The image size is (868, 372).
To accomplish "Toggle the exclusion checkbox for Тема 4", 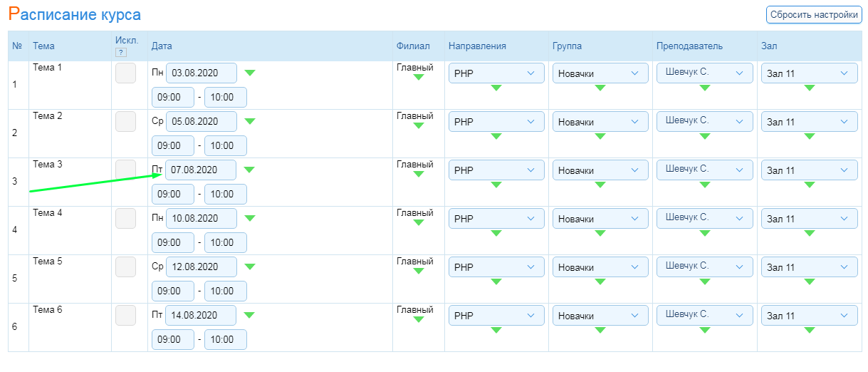I will click(125, 219).
